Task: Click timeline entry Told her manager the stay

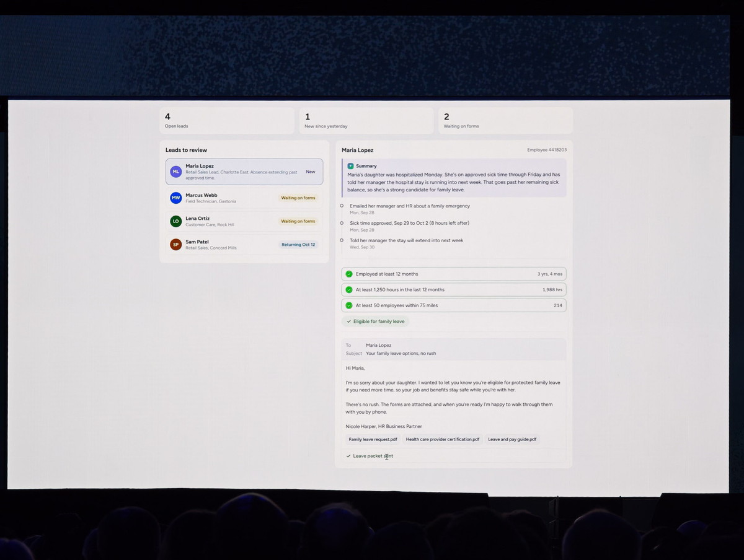Action: (406, 243)
